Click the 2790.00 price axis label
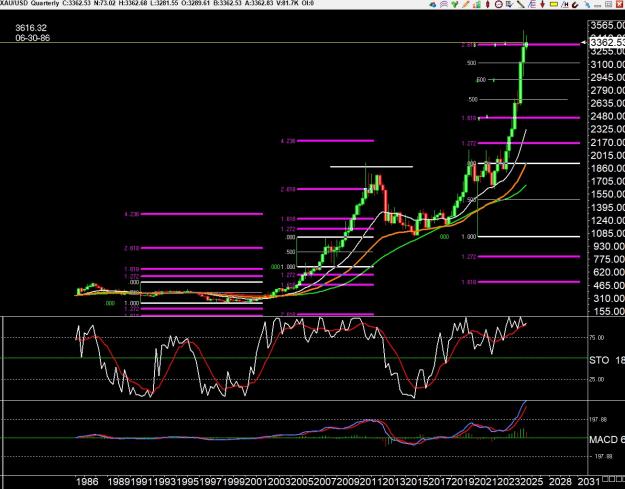Viewport: 625px width, 489px height. 607,90
